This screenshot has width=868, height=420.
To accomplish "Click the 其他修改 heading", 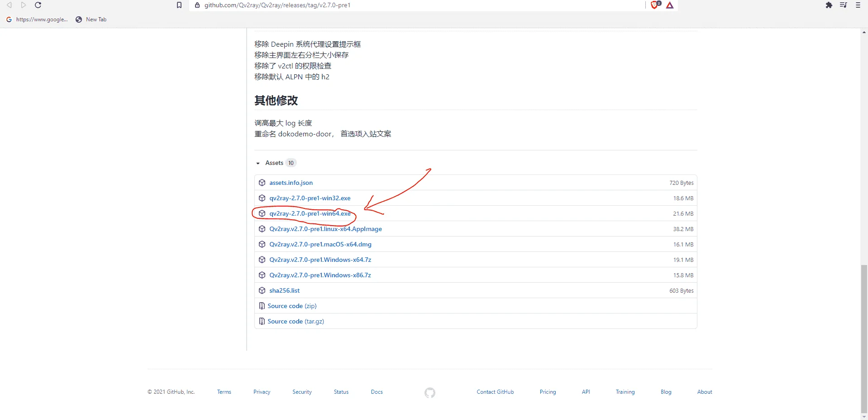I will click(x=276, y=100).
